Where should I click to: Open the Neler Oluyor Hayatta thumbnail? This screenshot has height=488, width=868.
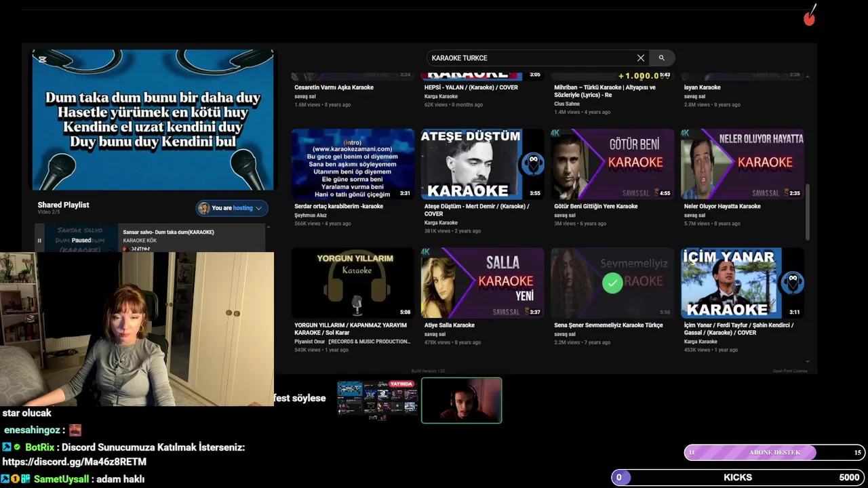(742, 164)
